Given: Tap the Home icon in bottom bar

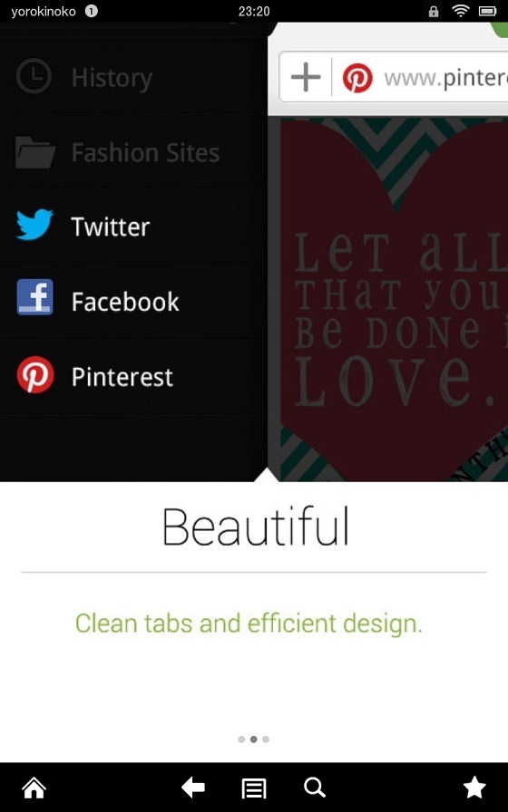Looking at the screenshot, I should [x=34, y=788].
